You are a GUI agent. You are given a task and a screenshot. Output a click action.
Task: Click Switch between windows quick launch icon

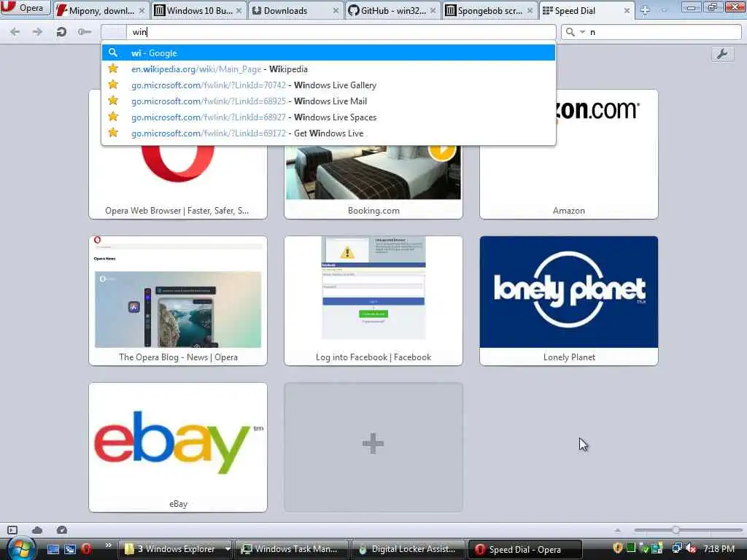(x=69, y=549)
